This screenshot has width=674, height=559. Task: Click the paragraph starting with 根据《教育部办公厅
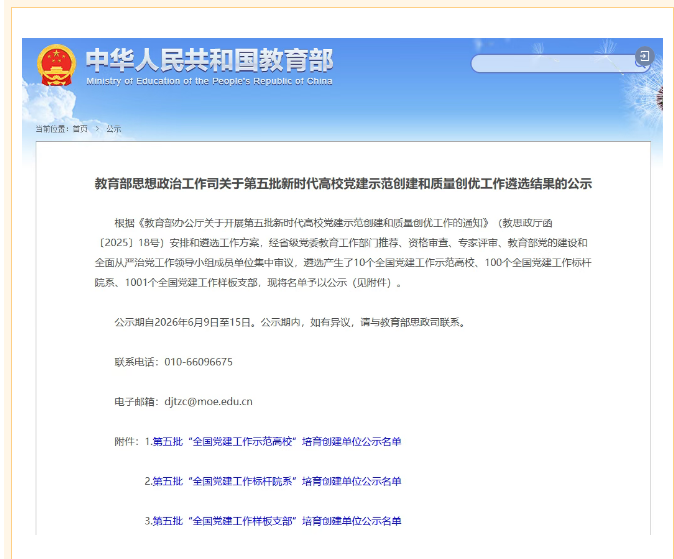coord(343,253)
